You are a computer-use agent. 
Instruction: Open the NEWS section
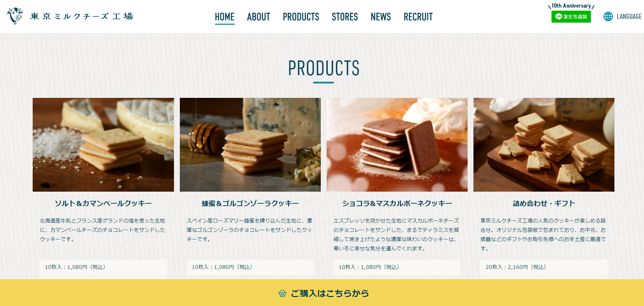[381, 17]
